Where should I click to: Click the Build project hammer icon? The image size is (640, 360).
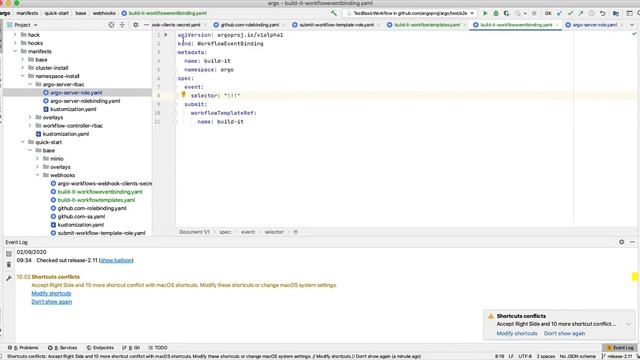pyautogui.click(x=334, y=13)
